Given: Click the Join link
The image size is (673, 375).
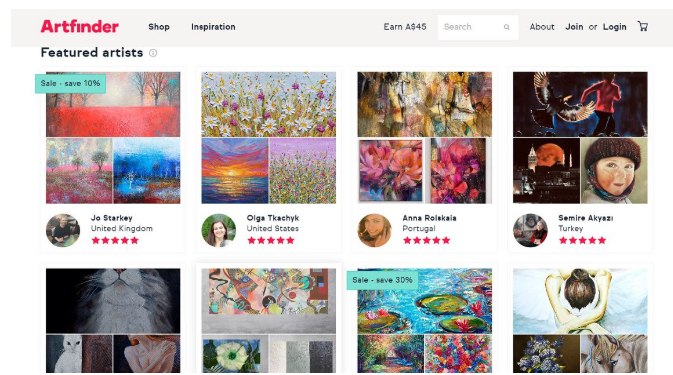Looking at the screenshot, I should click(574, 27).
